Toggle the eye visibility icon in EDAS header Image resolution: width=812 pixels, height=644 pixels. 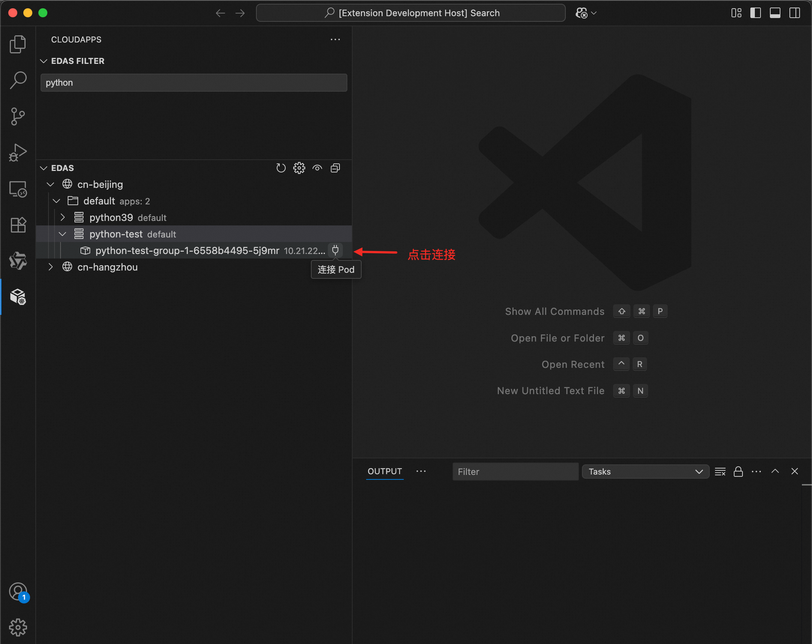coord(317,168)
